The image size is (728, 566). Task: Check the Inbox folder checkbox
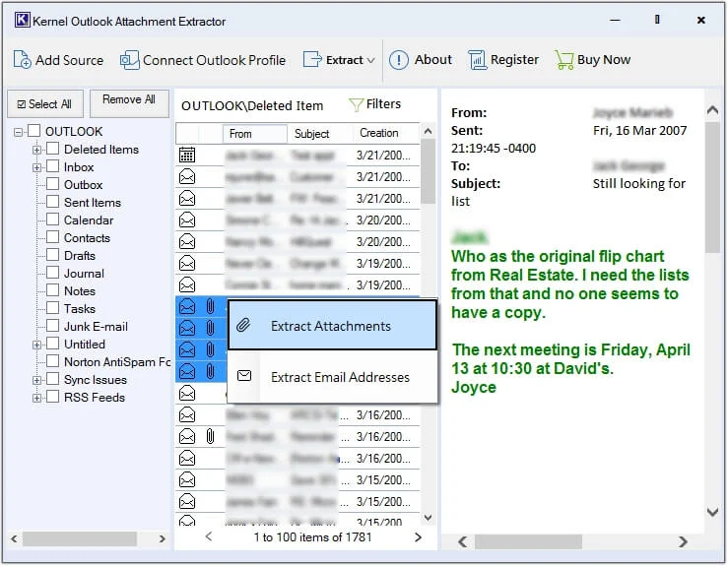click(53, 166)
